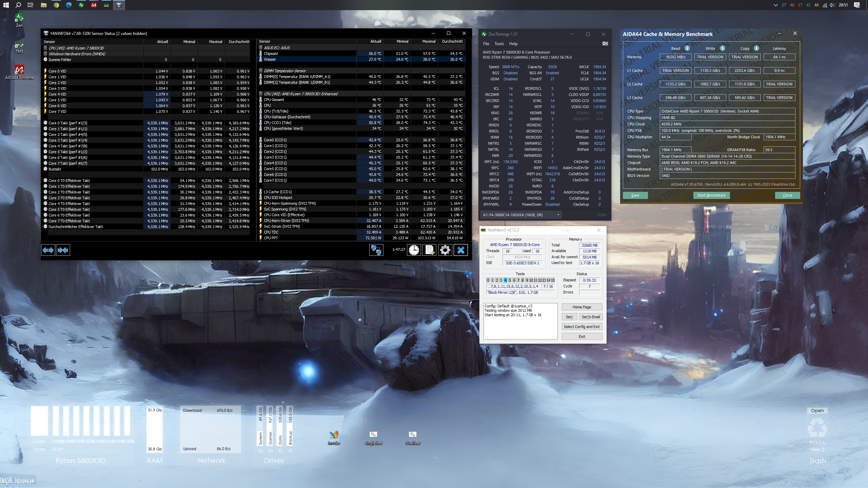Open File Explorer from taskbar
Viewport: 868px width, 488px height.
(x=43, y=5)
